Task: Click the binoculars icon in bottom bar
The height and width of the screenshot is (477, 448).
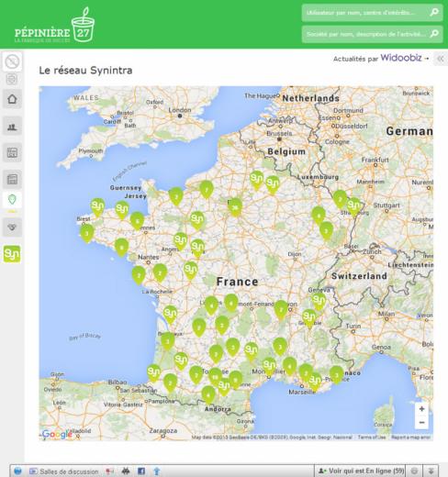Action: tap(126, 471)
